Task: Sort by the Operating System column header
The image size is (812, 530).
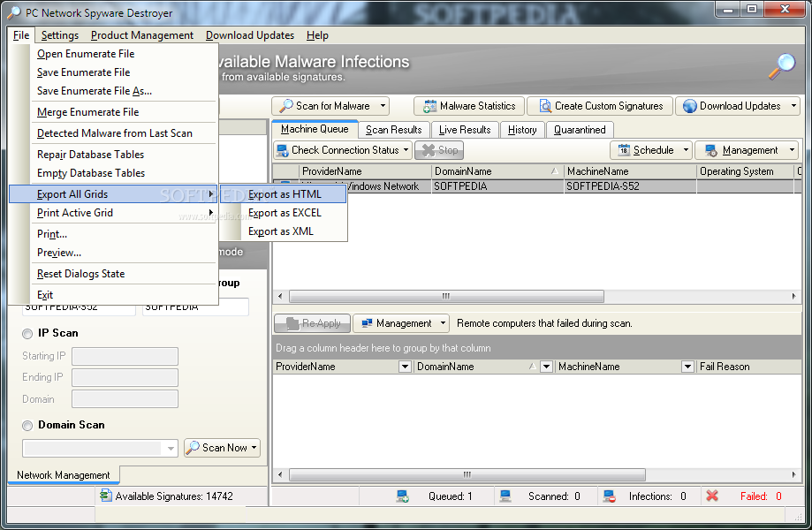Action: (745, 171)
